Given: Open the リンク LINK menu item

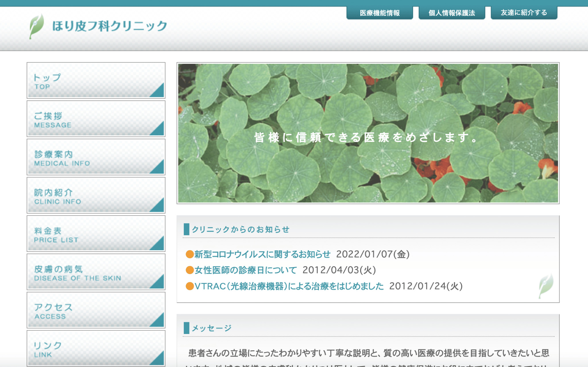Looking at the screenshot, I should point(96,348).
